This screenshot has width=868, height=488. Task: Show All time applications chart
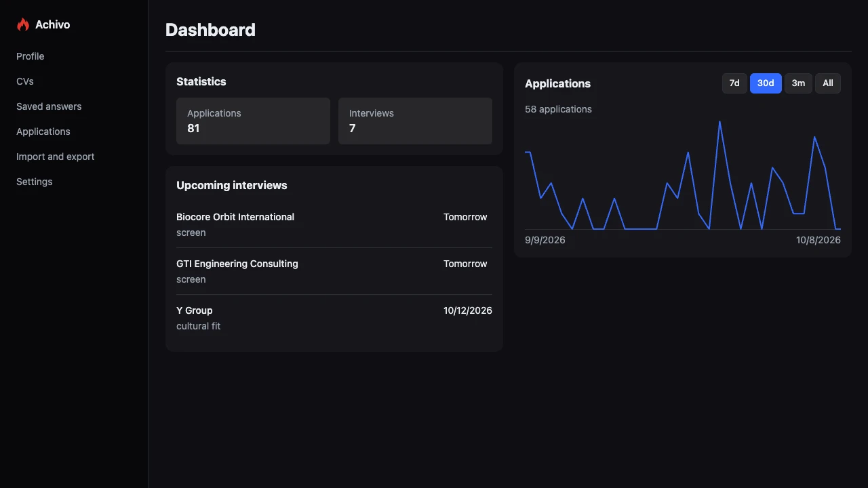coord(828,83)
